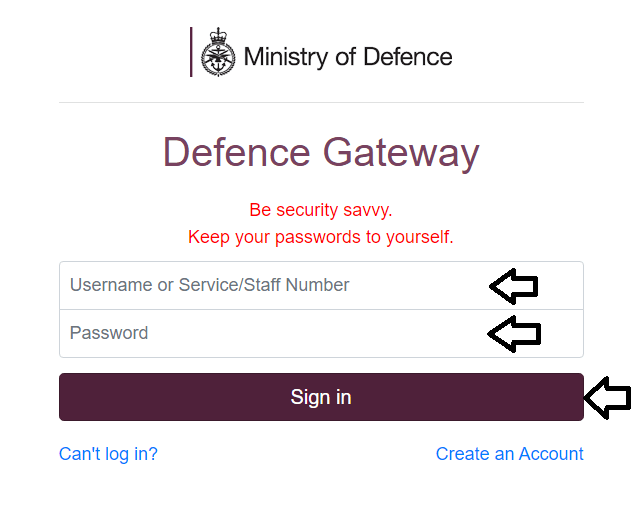Image resolution: width=639 pixels, height=513 pixels.
Task: Click the arrow pointing at the password field
Action: click(x=514, y=334)
